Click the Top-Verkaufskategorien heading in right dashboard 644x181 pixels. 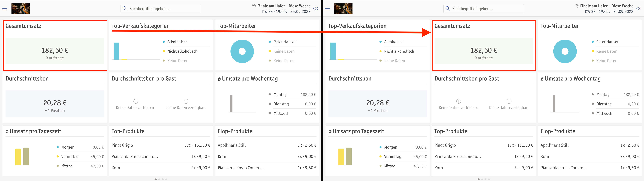[x=357, y=26]
